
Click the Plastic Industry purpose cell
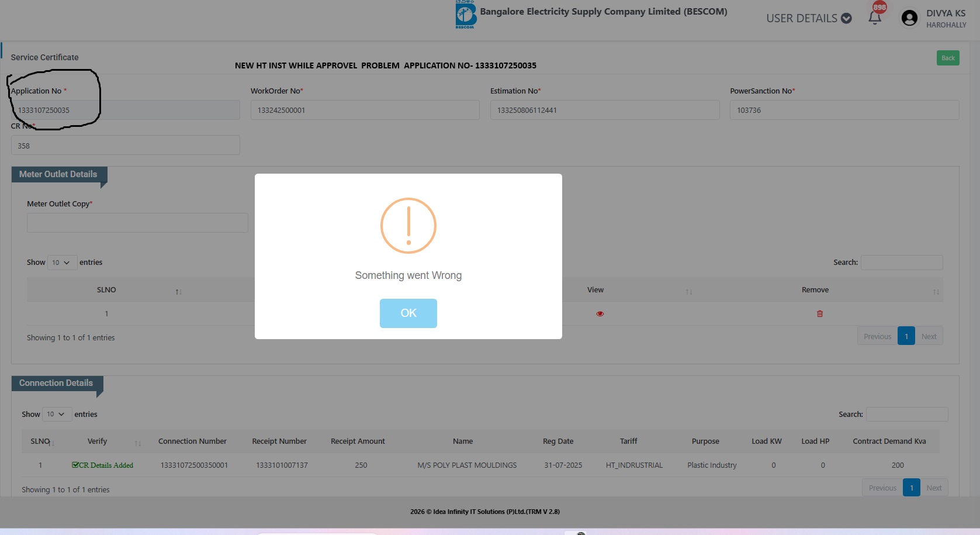point(712,465)
